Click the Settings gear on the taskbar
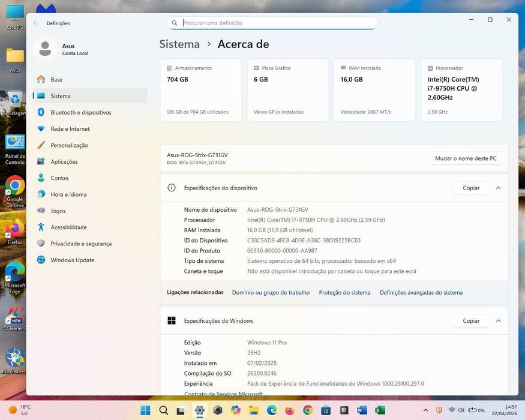 tap(200, 410)
